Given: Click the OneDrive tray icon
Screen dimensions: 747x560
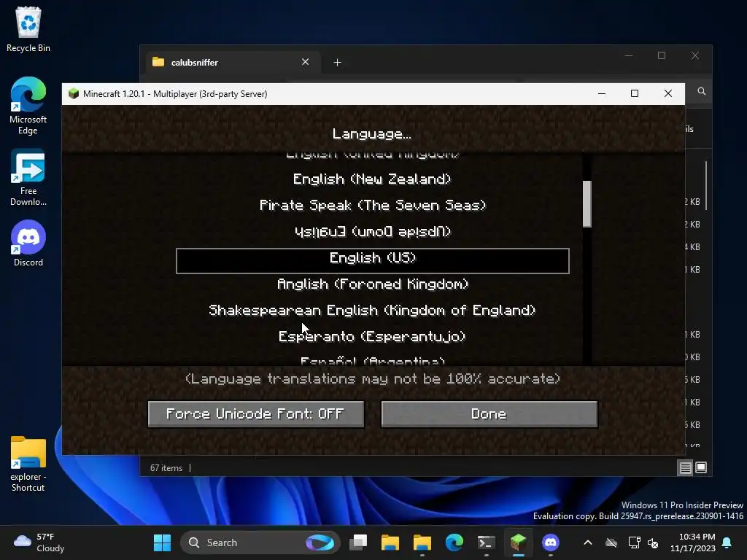Looking at the screenshot, I should coord(611,542).
